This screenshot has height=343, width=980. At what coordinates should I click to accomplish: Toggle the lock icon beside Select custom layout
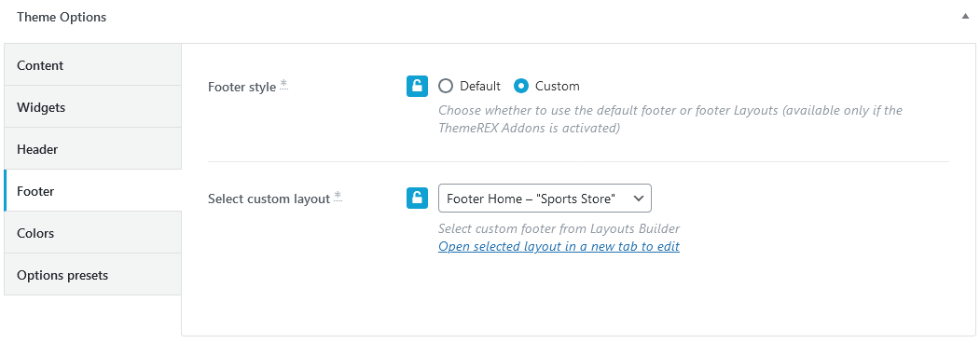click(417, 198)
